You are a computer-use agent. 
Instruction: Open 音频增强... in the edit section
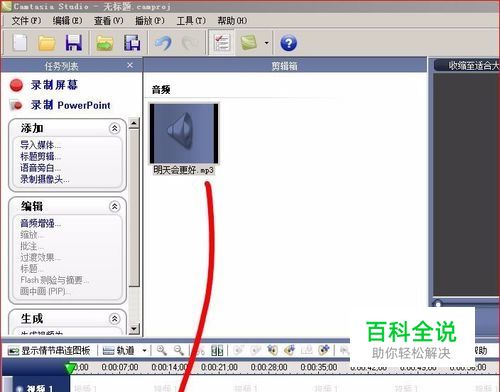pyautogui.click(x=41, y=223)
